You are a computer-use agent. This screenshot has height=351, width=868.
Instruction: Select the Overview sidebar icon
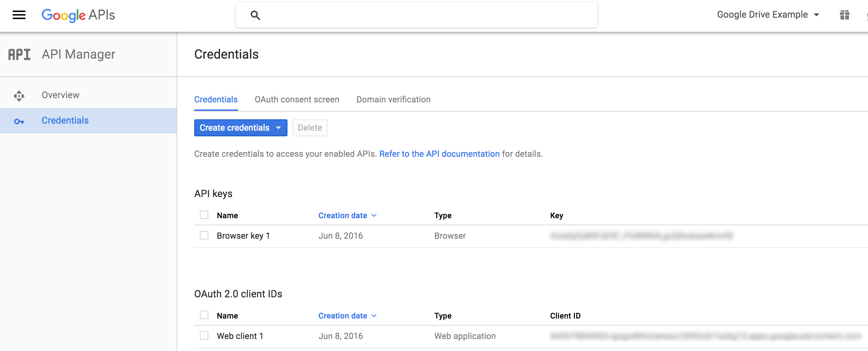pyautogui.click(x=19, y=95)
